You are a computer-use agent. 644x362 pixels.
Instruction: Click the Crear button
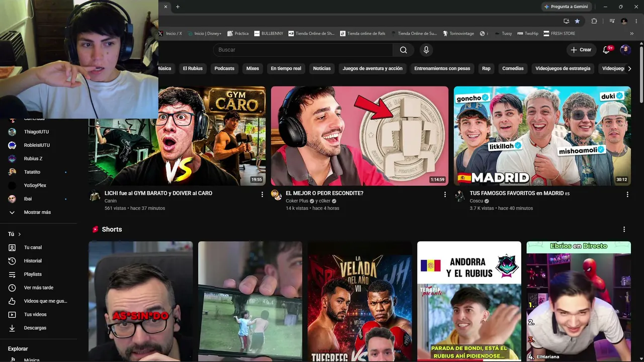click(581, 50)
